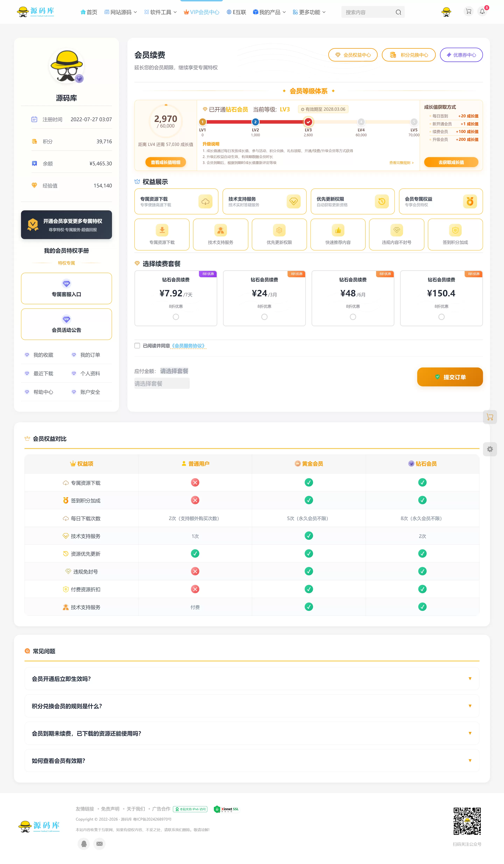Viewport: 504px width, 864px height.
Task: Open the shopping cart icon in header
Action: click(468, 12)
